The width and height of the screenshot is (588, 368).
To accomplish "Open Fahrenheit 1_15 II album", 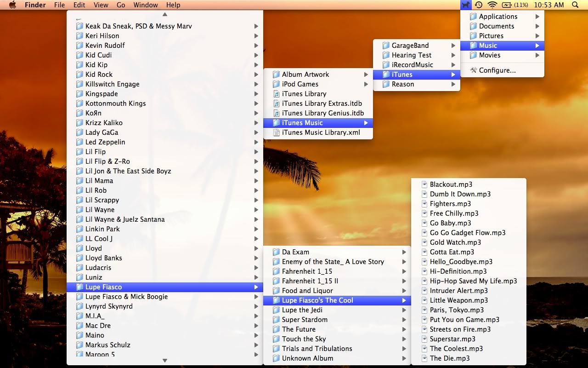I will (337, 281).
